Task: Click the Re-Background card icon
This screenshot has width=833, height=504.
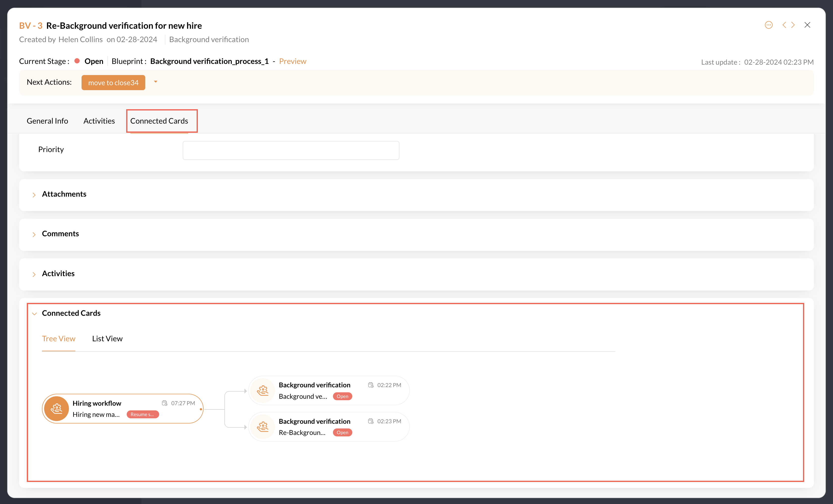Action: pyautogui.click(x=263, y=427)
